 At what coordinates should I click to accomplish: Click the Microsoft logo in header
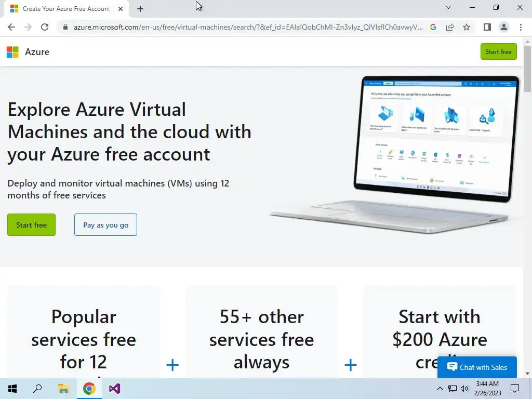click(12, 52)
